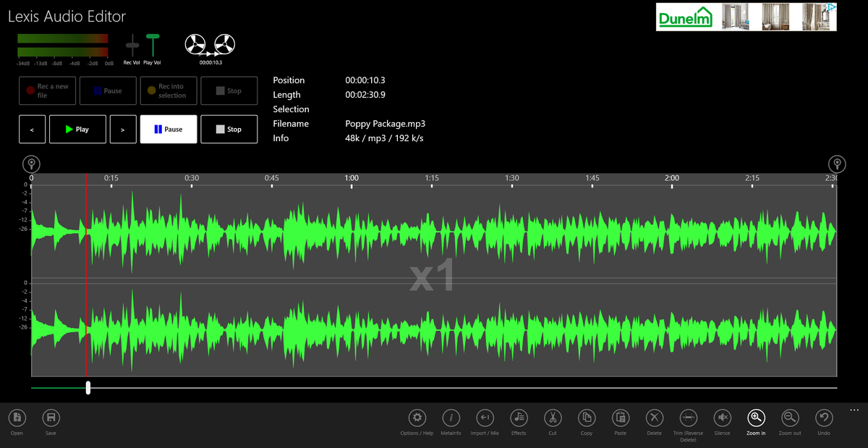Click the Rec into selection button
868x448 pixels.
169,90
